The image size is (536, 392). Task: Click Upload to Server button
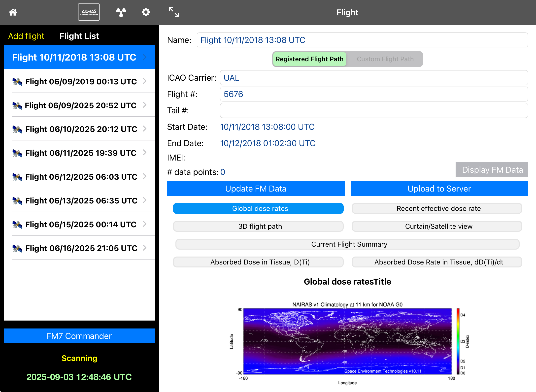tap(439, 189)
